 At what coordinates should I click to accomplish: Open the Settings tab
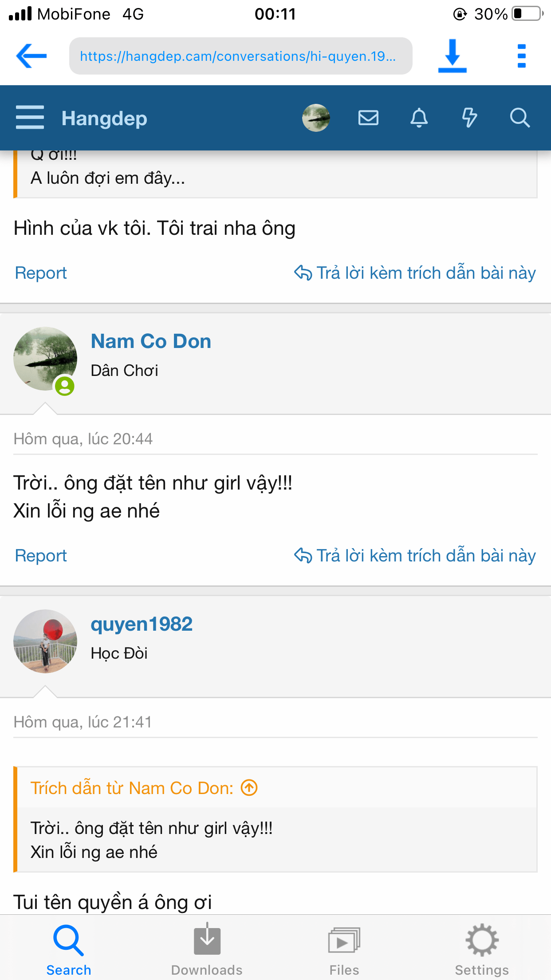point(482,949)
